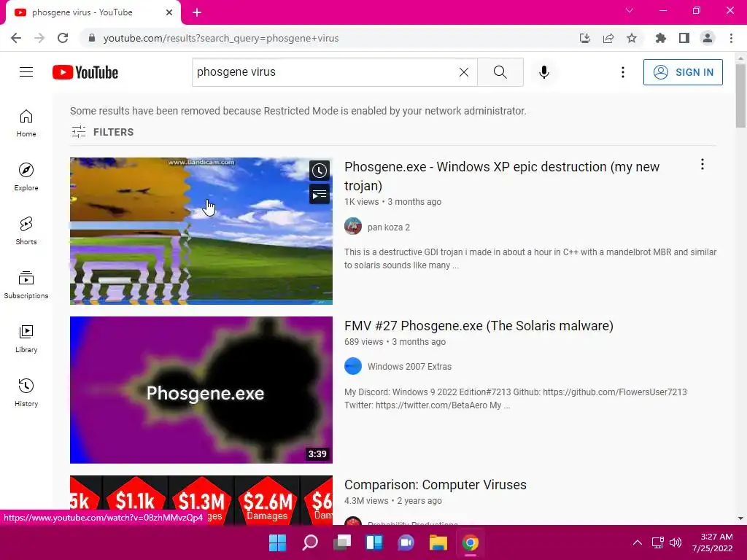747x560 pixels.
Task: Start voice search with the microphone
Action: click(544, 72)
